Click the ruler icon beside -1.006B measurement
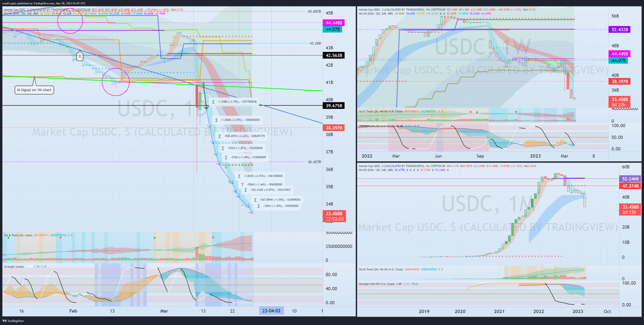 (216, 120)
